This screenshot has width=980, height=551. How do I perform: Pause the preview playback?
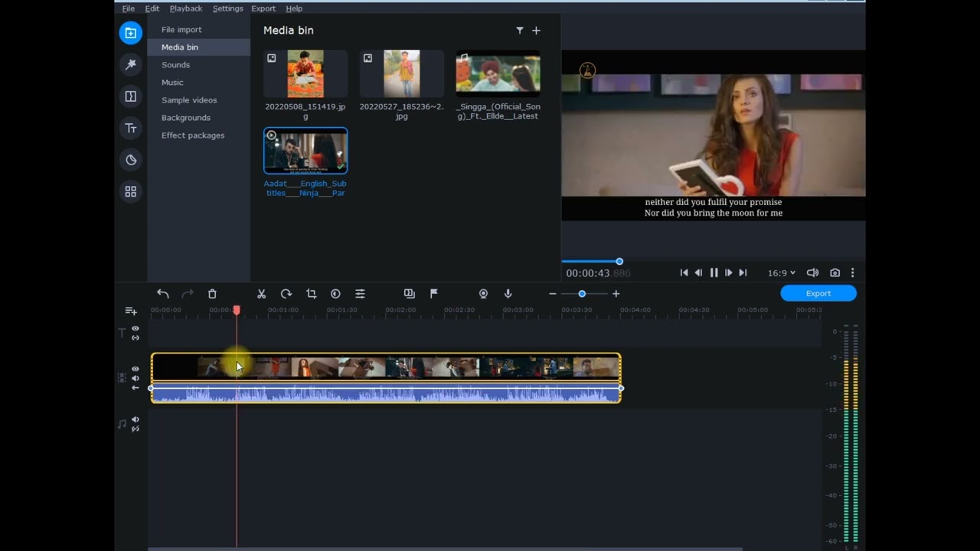[x=714, y=272]
